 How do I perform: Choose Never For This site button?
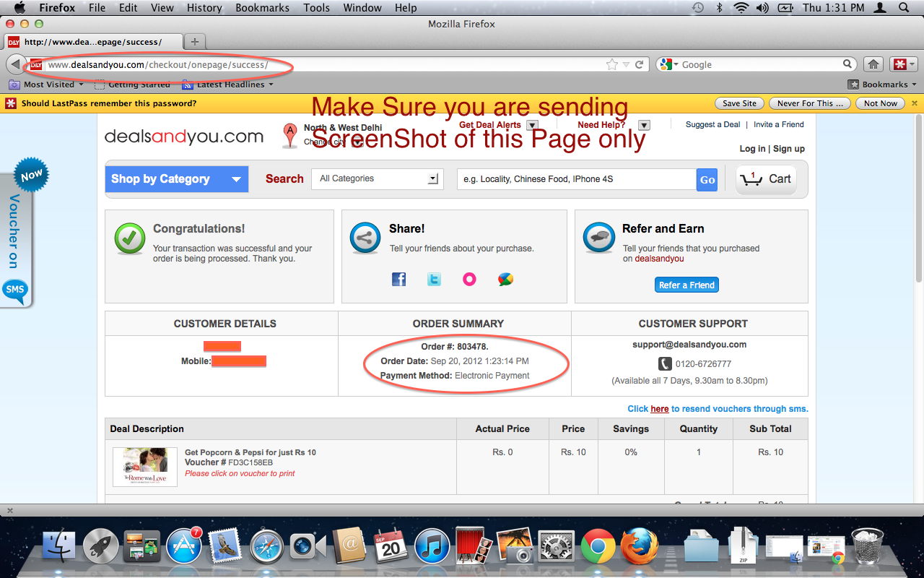coord(810,103)
